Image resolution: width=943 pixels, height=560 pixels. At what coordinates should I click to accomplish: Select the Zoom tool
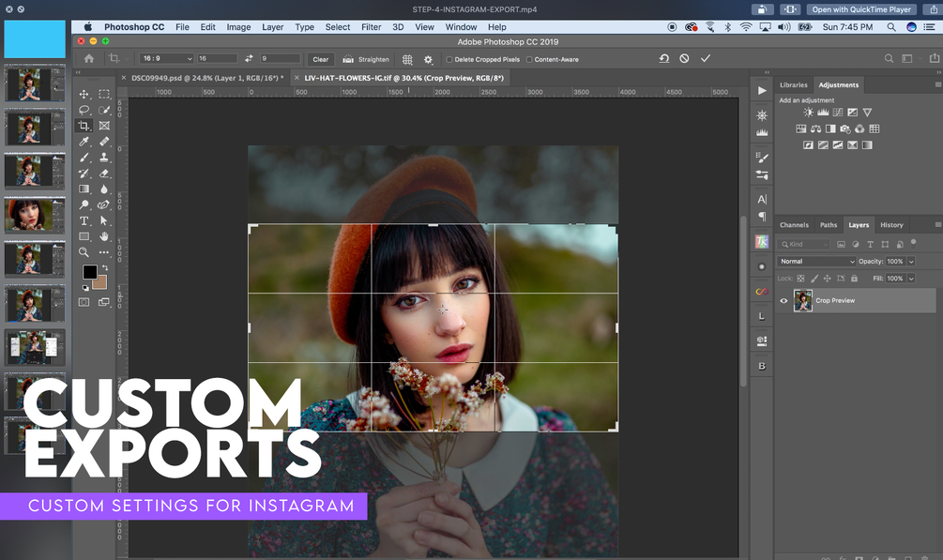click(84, 252)
